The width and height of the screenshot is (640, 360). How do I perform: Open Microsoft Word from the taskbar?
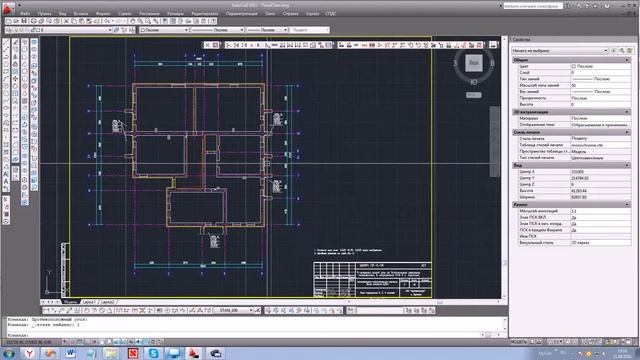pyautogui.click(x=70, y=353)
